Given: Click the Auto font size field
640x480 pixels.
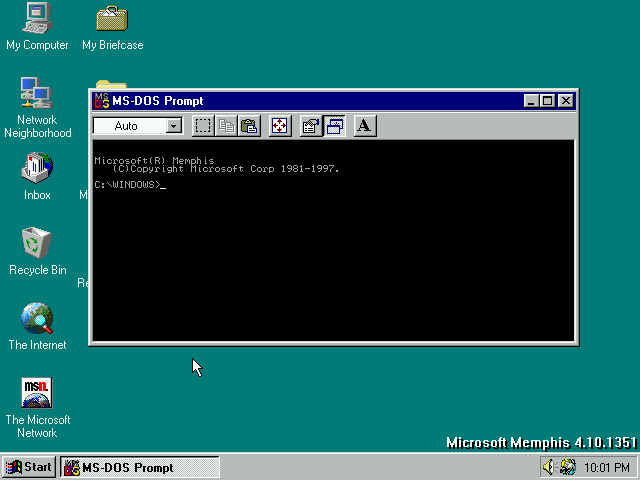Looking at the screenshot, I should point(138,126).
